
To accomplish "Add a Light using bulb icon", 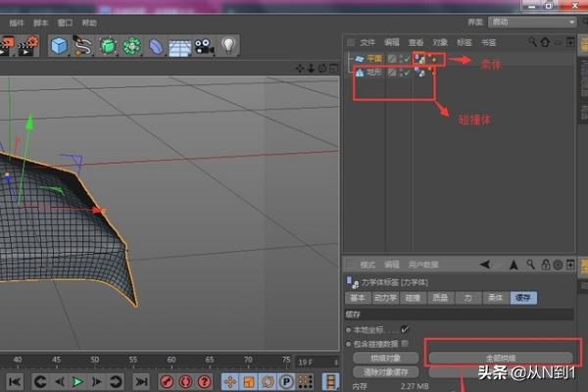I will point(229,45).
